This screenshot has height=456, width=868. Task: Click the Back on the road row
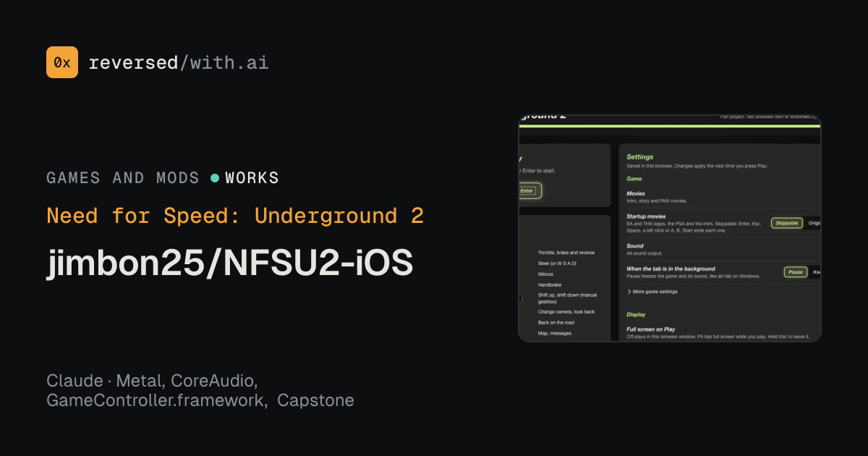point(556,322)
